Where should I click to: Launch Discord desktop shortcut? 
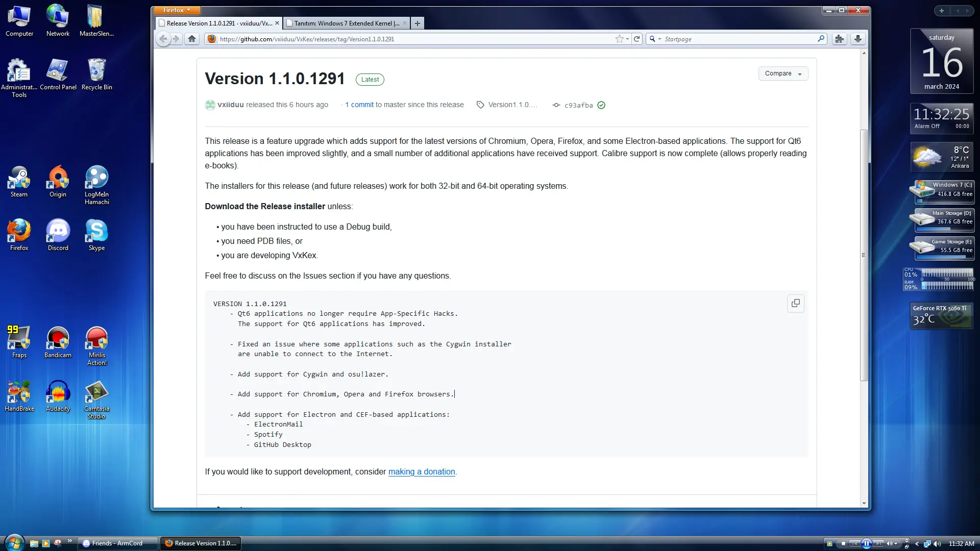tap(58, 235)
